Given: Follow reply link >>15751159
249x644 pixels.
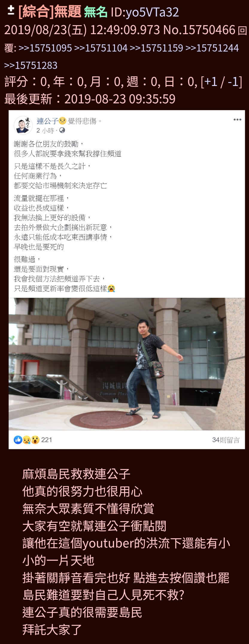Looking at the screenshot, I should click(x=157, y=48).
